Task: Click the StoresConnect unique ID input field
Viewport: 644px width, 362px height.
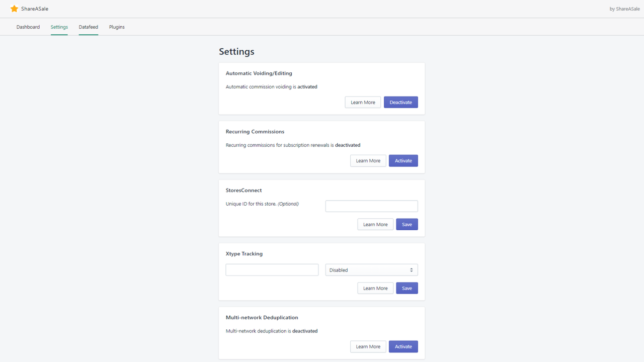Action: click(x=371, y=206)
